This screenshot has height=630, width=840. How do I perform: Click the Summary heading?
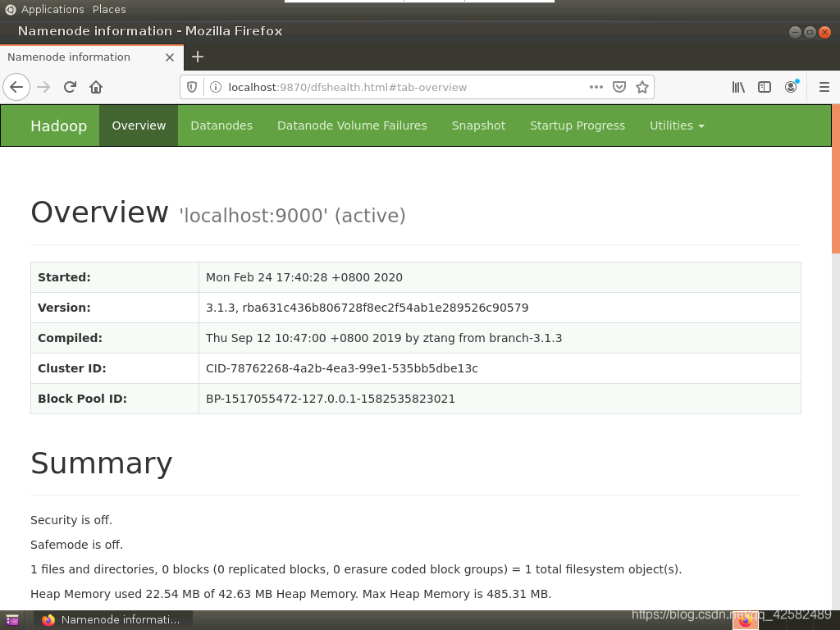pyautogui.click(x=102, y=463)
